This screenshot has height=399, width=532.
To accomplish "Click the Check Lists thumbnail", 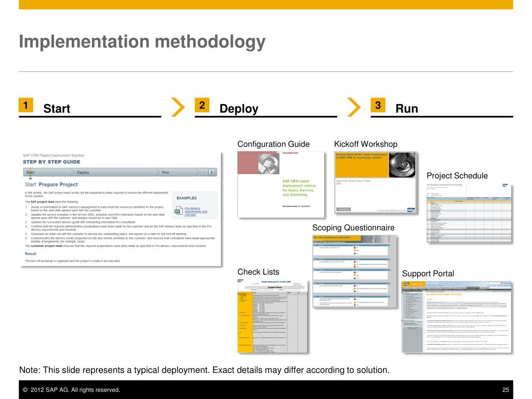I will pos(272,316).
